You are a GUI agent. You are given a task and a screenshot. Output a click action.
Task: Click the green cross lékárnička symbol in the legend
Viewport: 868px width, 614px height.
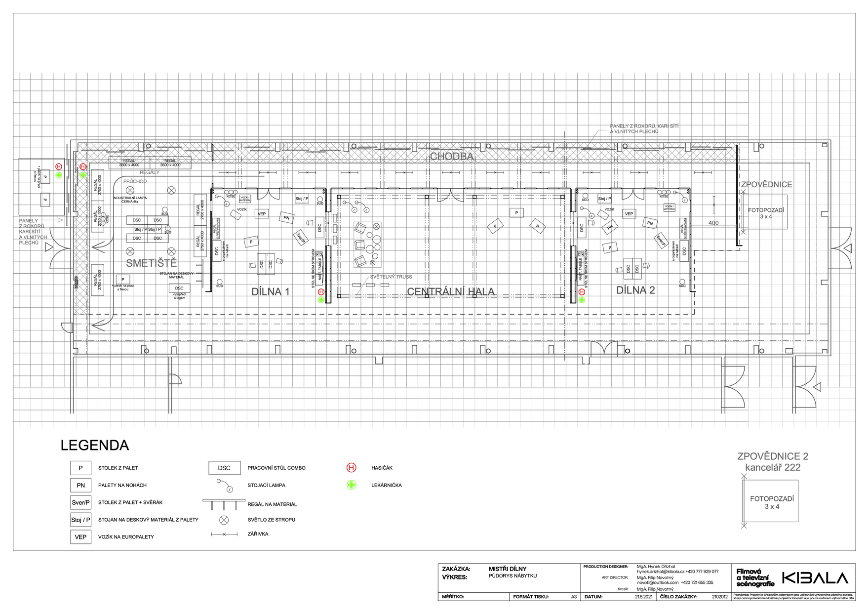tap(351, 485)
